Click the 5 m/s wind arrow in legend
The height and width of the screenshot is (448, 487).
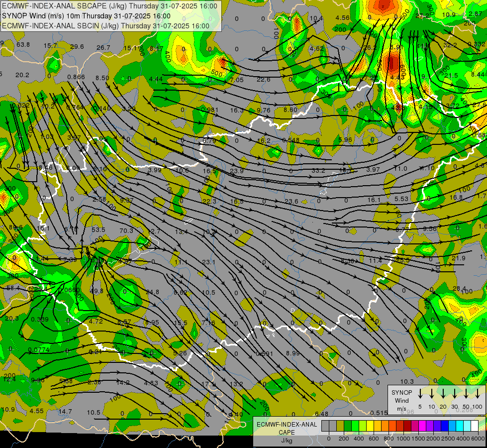[x=420, y=394]
